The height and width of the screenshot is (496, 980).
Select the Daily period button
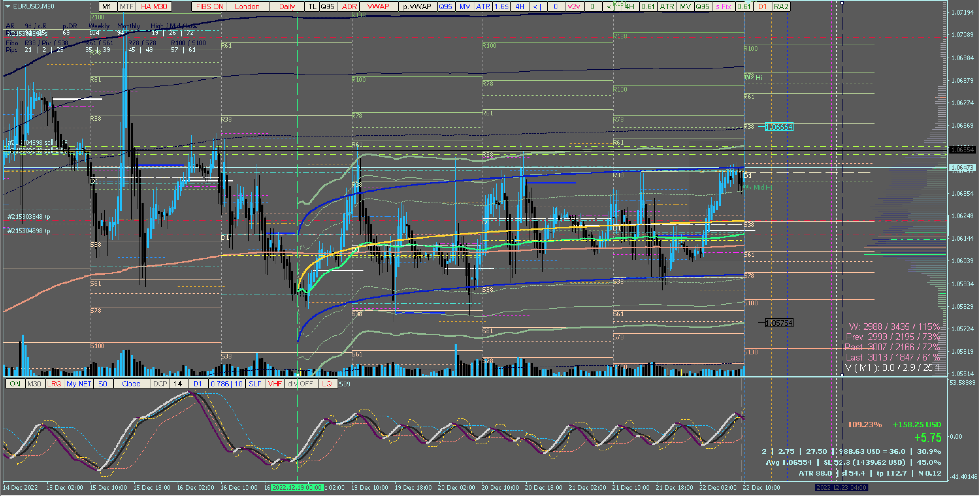point(287,6)
